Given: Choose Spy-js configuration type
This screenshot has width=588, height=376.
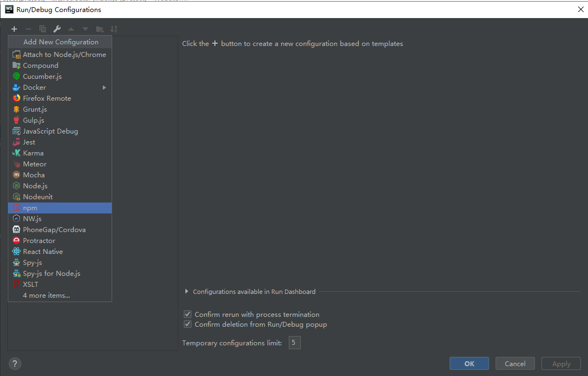Looking at the screenshot, I should point(60,263).
